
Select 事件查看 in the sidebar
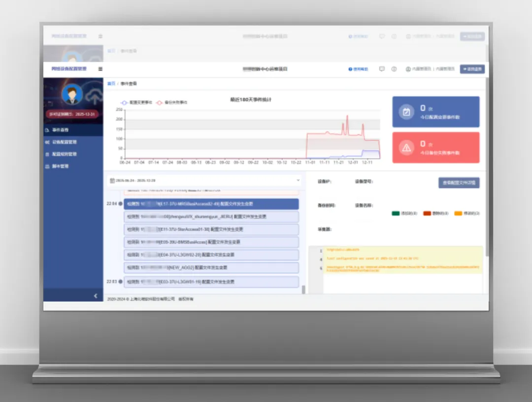(x=73, y=130)
